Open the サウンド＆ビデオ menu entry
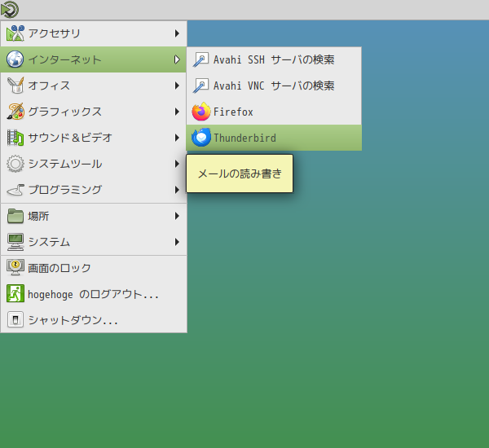Image resolution: width=489 pixels, height=448 pixels. coord(94,138)
